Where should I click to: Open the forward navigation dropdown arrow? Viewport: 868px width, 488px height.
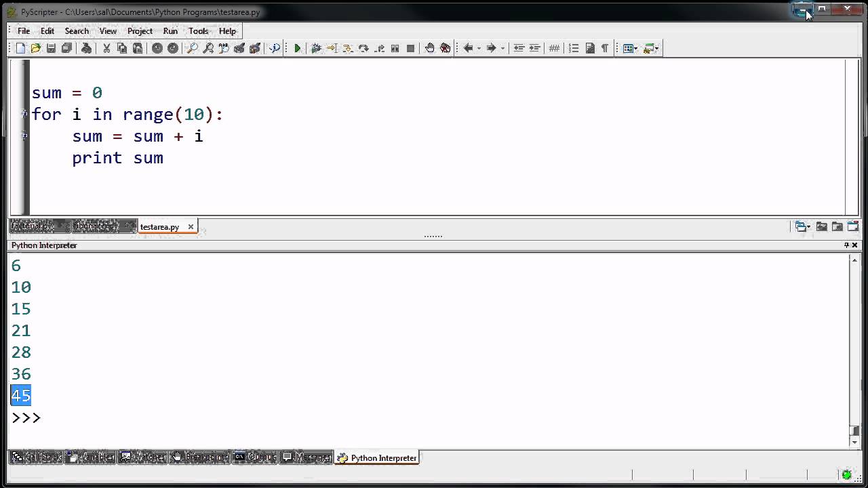tap(502, 48)
